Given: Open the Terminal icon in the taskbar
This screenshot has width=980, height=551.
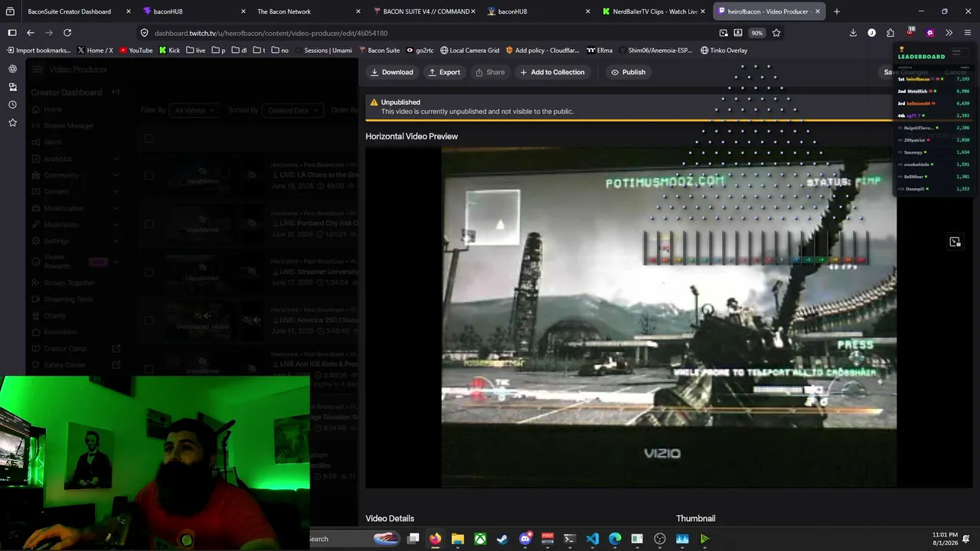Looking at the screenshot, I should (570, 539).
